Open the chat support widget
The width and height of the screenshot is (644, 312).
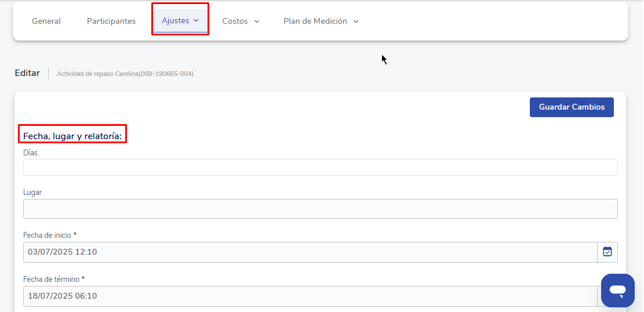(x=617, y=291)
